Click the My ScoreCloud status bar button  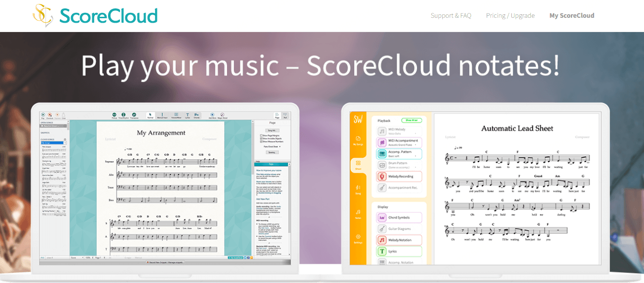235,258
